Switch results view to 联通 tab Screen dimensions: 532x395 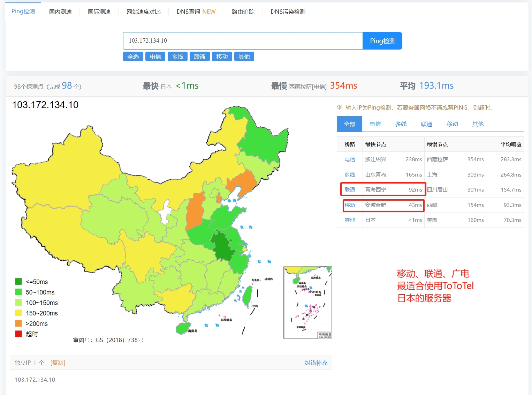coord(426,124)
